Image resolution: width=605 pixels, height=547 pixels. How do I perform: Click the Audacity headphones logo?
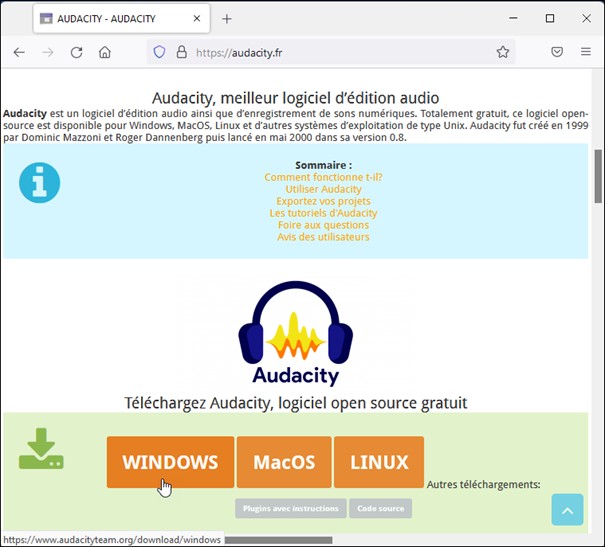click(x=296, y=334)
